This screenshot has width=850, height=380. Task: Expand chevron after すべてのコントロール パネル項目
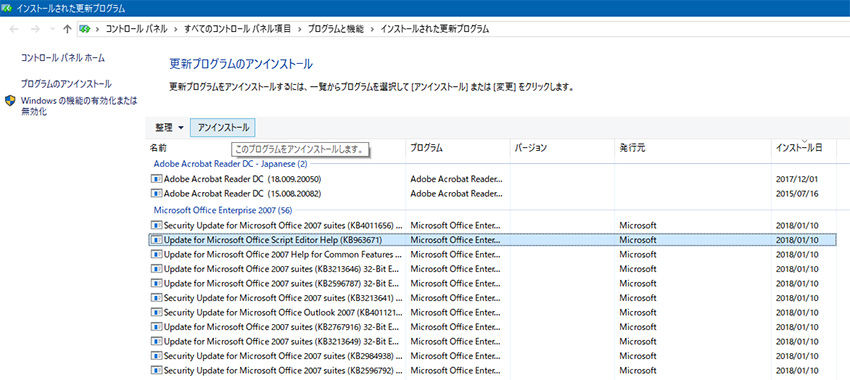[x=299, y=29]
